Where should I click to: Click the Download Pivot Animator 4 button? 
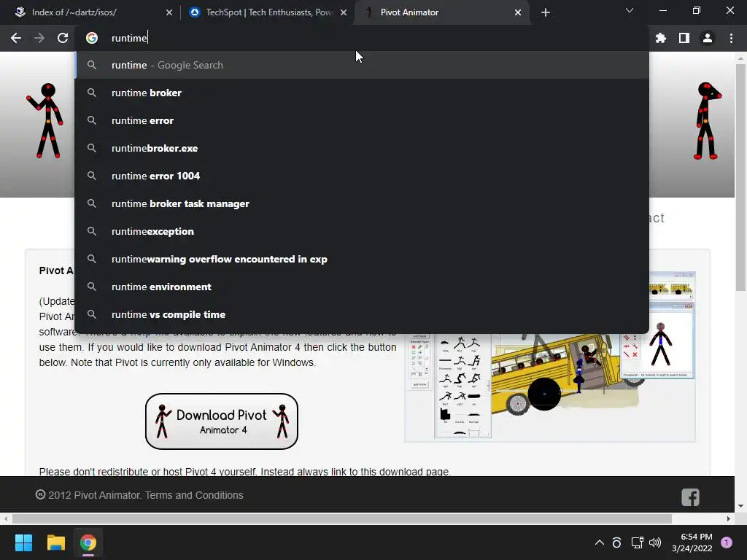[x=222, y=421]
